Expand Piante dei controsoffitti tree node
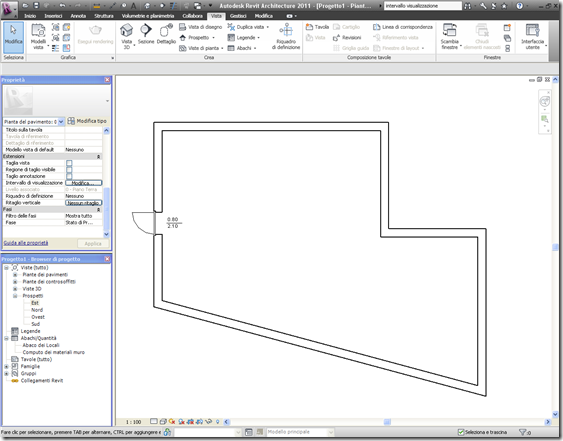The image size is (563, 441). [x=15, y=282]
